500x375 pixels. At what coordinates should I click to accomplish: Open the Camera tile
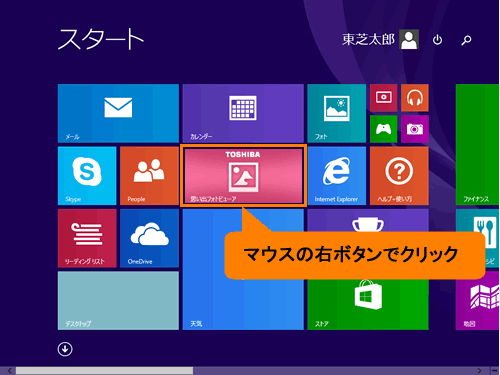pos(415,129)
